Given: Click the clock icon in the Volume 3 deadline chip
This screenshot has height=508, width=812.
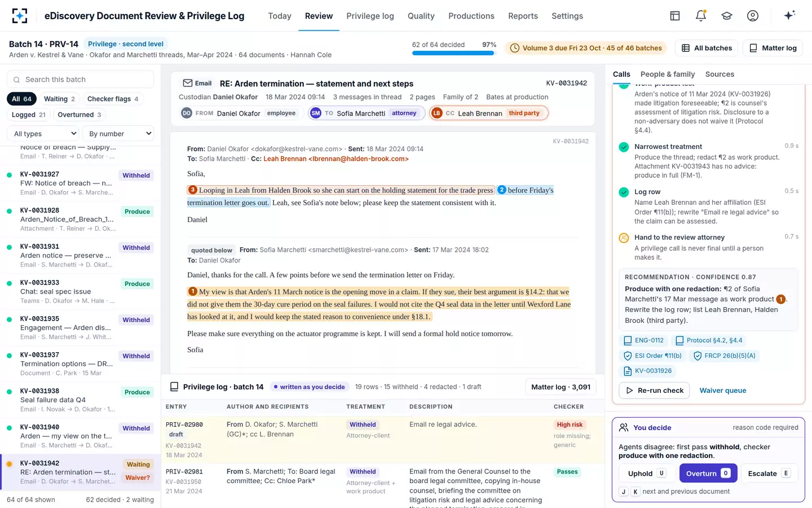Looking at the screenshot, I should tap(514, 48).
